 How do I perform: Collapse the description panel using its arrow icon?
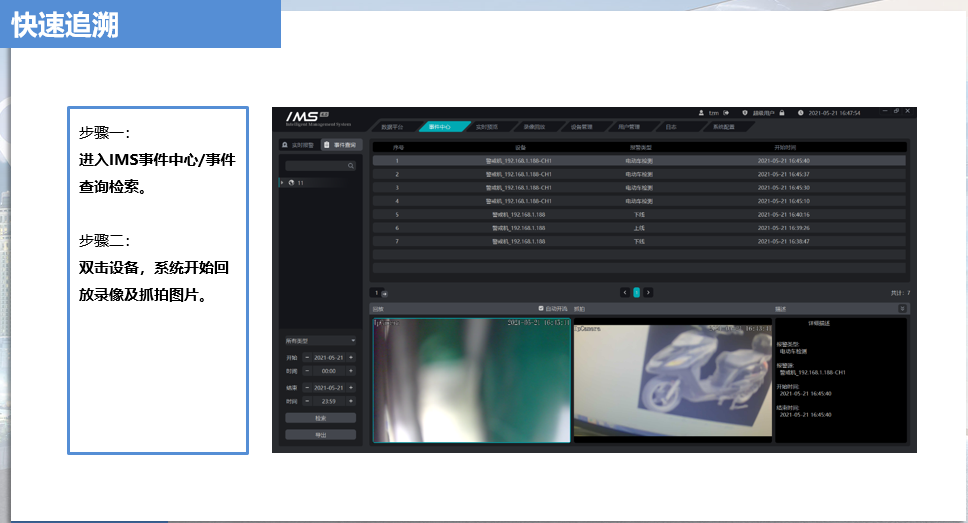(902, 309)
